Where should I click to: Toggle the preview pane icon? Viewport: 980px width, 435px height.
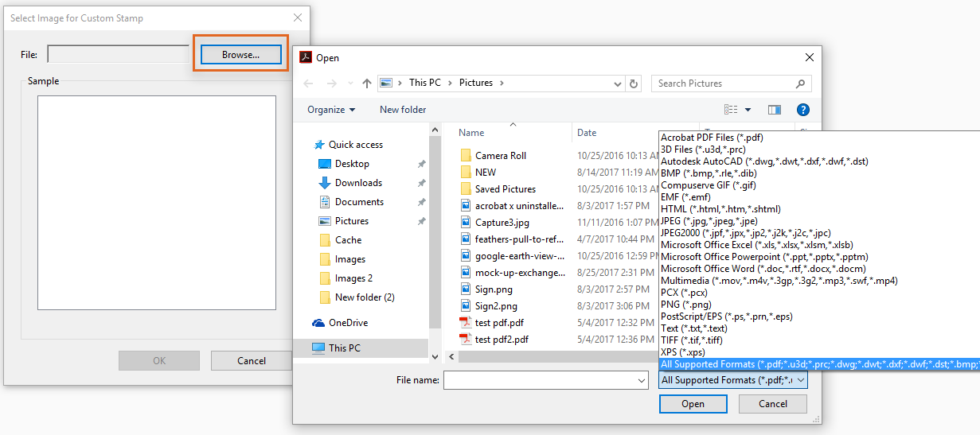[x=774, y=110]
